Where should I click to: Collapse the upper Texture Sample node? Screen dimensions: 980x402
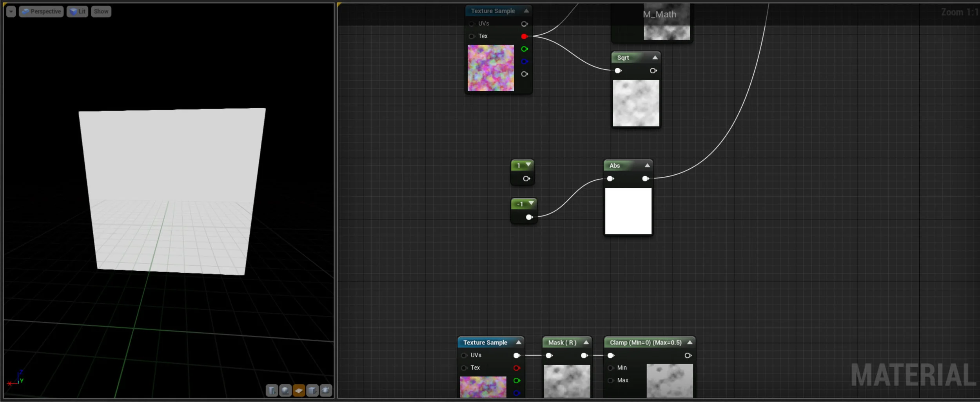526,11
